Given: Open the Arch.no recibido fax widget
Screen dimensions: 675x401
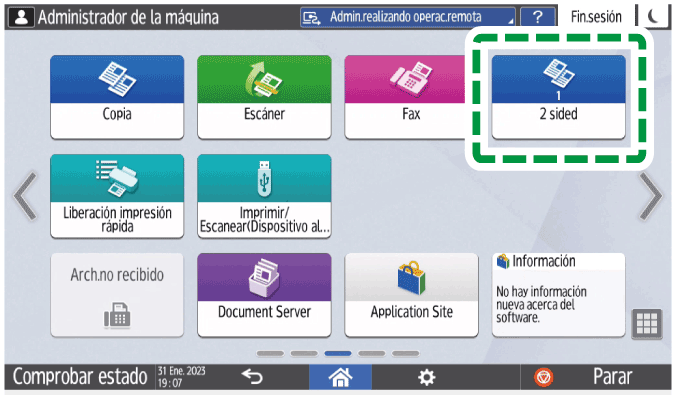Looking at the screenshot, I should pyautogui.click(x=117, y=295).
